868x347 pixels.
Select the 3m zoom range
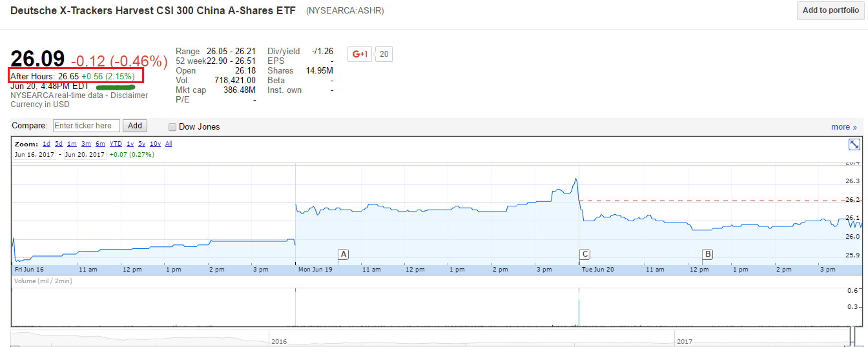pyautogui.click(x=86, y=144)
